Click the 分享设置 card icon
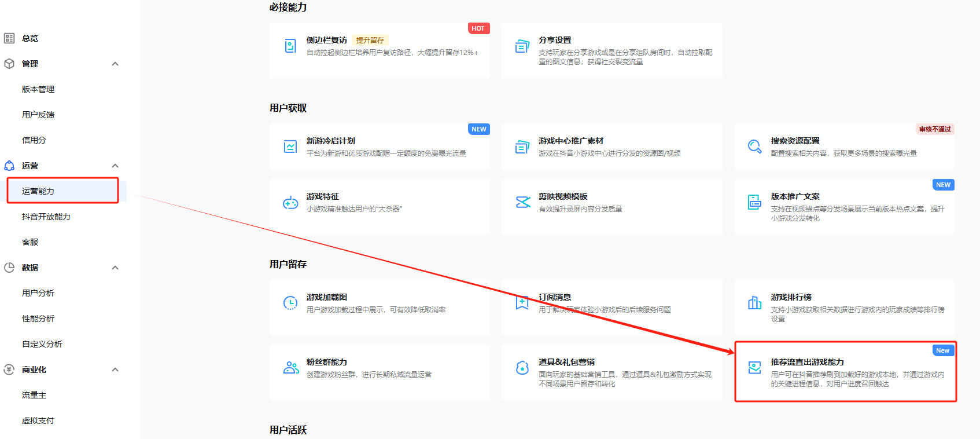This screenshot has width=980, height=439. point(522,46)
